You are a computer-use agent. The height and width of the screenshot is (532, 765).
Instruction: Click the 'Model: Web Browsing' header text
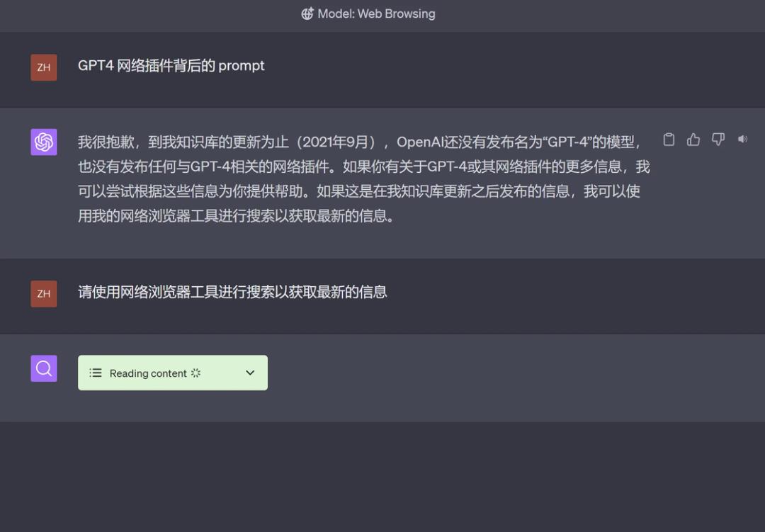coord(376,13)
